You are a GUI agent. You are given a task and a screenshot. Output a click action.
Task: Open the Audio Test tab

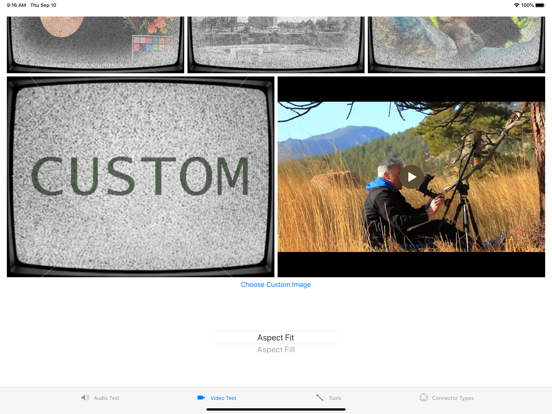(100, 398)
